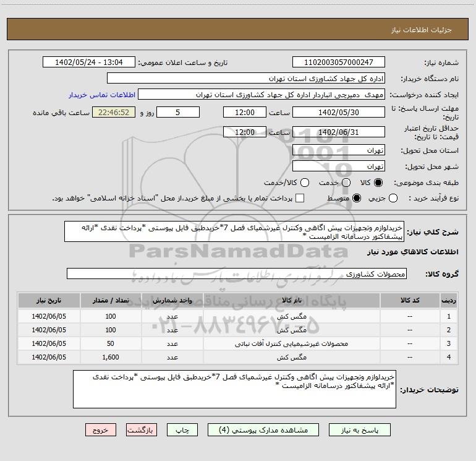Click the جزئیات اطلاعات نیاز header title
The image size is (476, 461).
point(422,30)
